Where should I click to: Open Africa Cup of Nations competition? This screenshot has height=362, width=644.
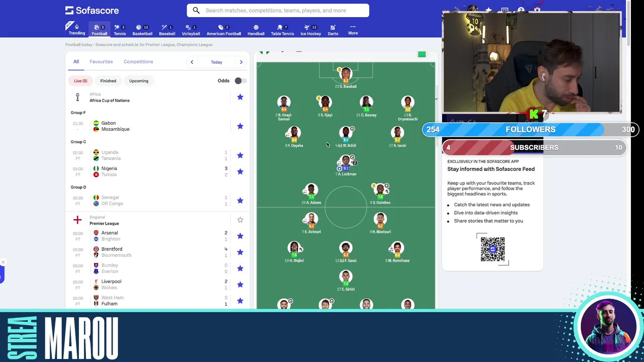pos(109,100)
